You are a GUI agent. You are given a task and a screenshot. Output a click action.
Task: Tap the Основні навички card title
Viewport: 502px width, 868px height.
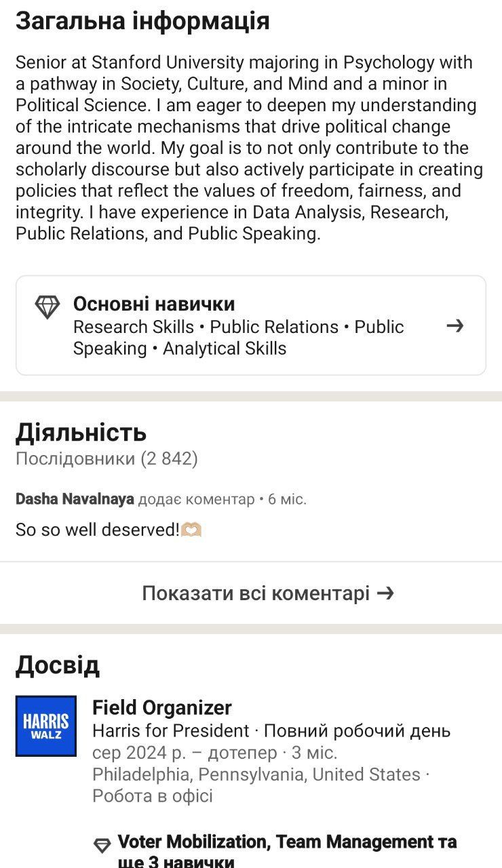click(154, 304)
